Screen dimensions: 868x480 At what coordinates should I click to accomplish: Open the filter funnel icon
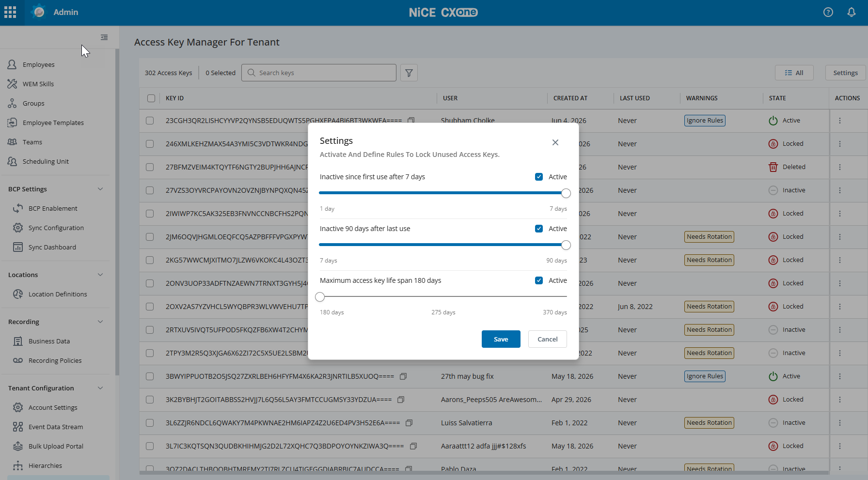point(409,73)
